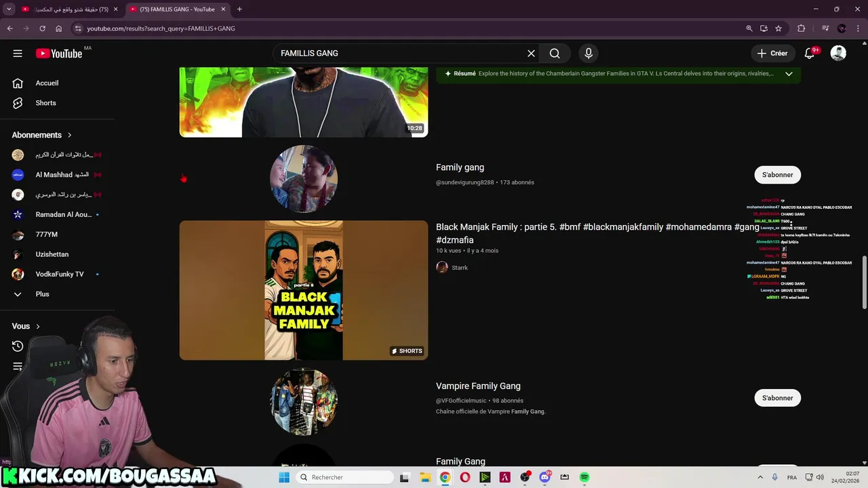Open the Vous section
The width and height of the screenshot is (868, 488).
(26, 326)
